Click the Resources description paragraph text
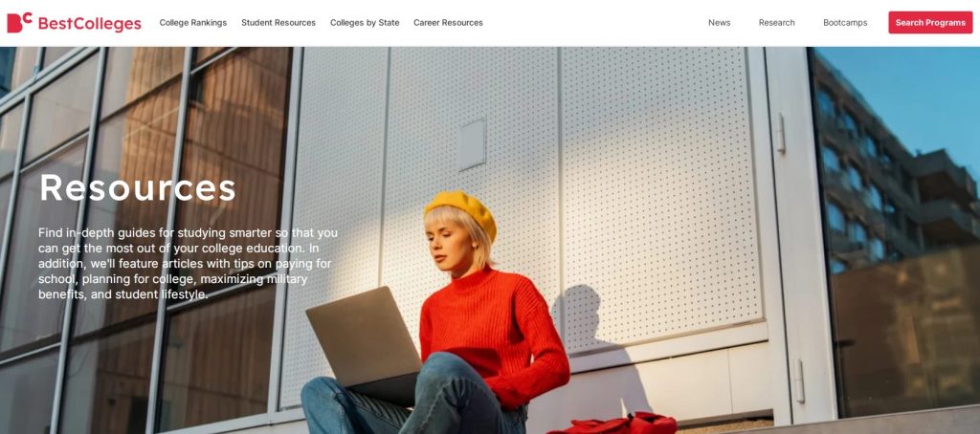980x434 pixels. coord(189,263)
